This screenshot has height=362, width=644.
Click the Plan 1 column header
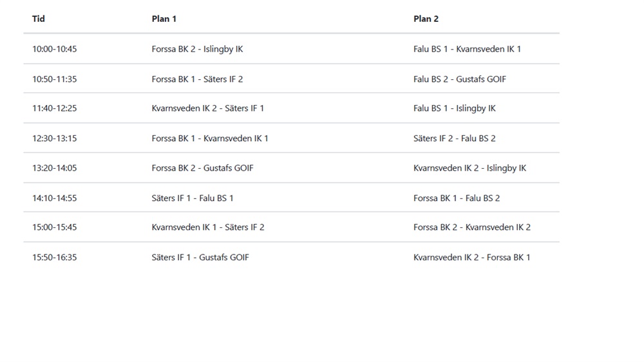pyautogui.click(x=164, y=19)
